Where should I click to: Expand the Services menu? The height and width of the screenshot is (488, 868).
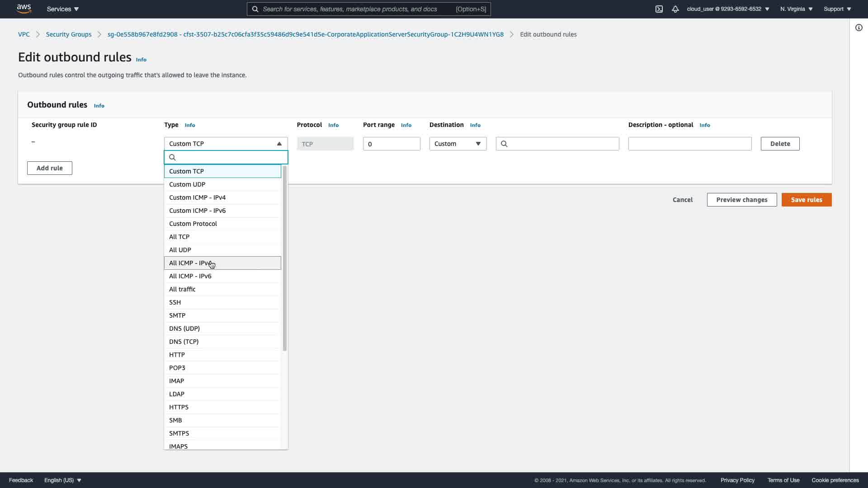click(x=63, y=9)
